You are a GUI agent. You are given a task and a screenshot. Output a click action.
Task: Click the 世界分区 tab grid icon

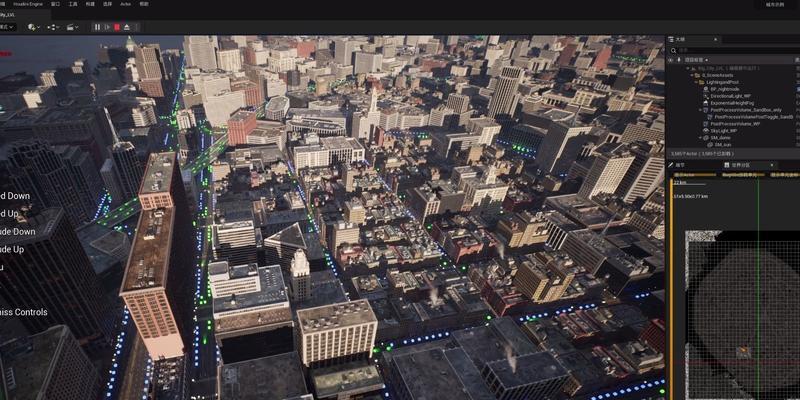(727, 165)
